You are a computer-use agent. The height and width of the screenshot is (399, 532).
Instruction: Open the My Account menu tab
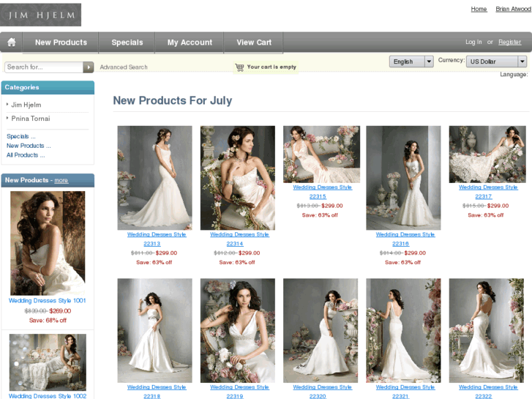(x=190, y=42)
